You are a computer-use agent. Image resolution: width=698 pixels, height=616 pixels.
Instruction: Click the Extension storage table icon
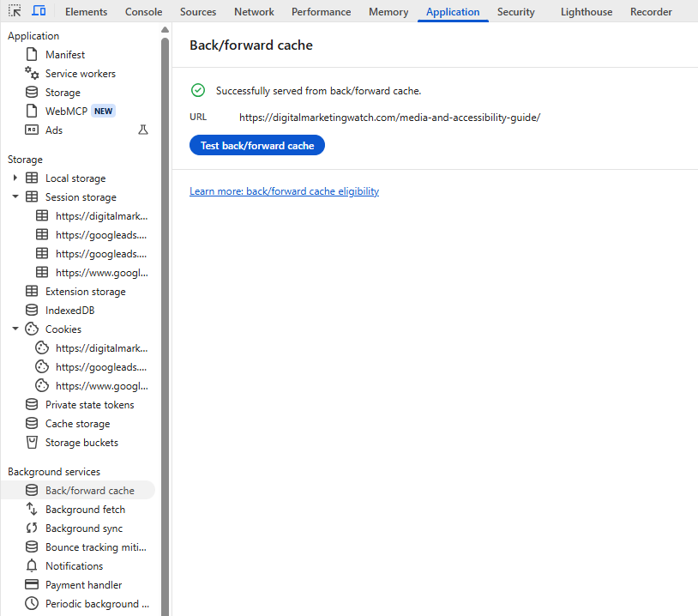coord(32,291)
